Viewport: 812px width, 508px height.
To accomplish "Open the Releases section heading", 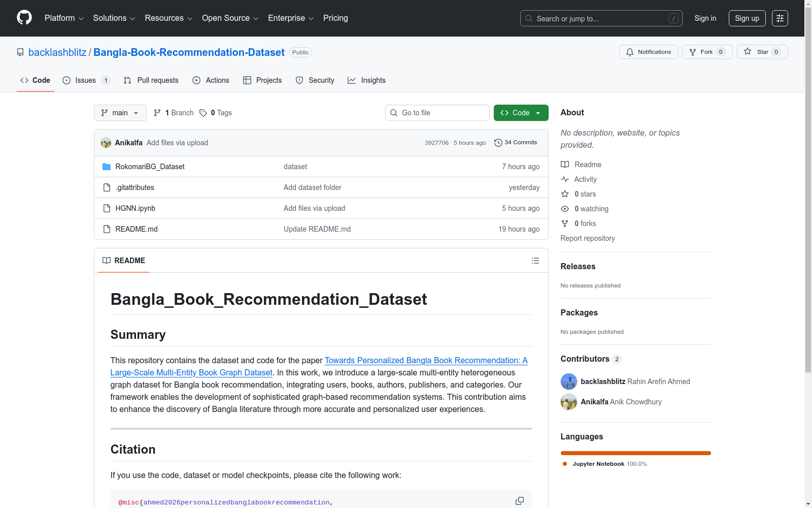I will click(578, 266).
